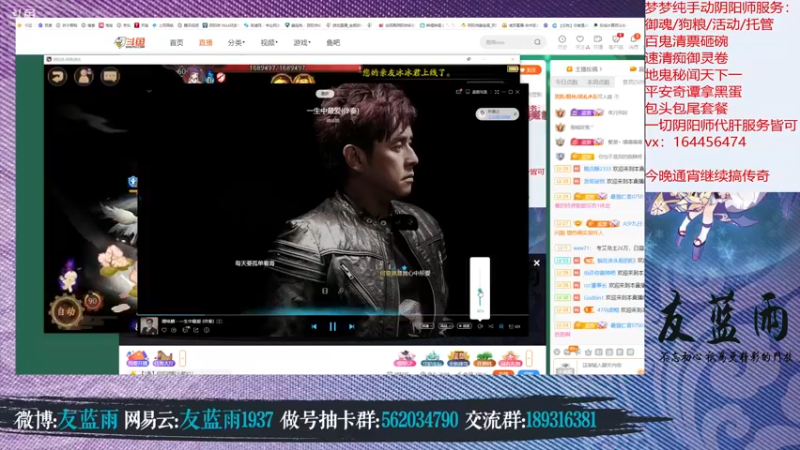Screen dimensions: 800x450
Task: Click the Douyu logo
Action: pyautogui.click(x=130, y=43)
